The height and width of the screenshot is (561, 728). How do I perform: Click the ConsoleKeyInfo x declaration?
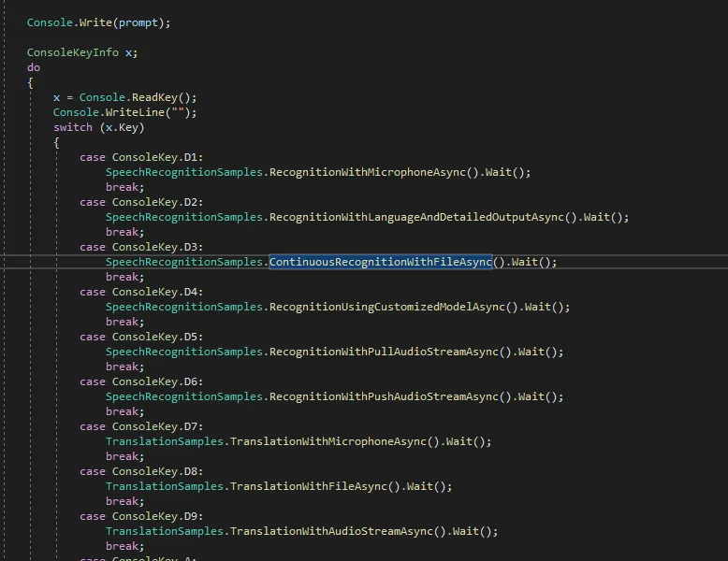click(x=82, y=53)
